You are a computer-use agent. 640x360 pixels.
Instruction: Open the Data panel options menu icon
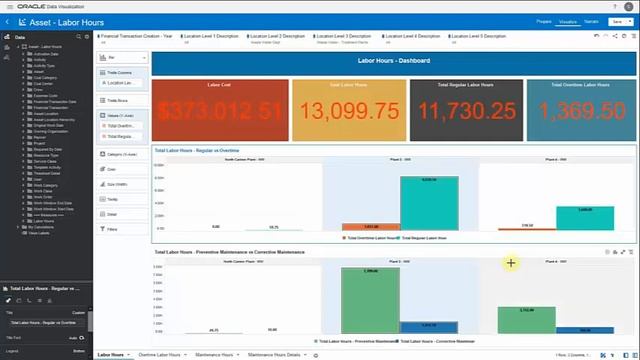coord(87,37)
